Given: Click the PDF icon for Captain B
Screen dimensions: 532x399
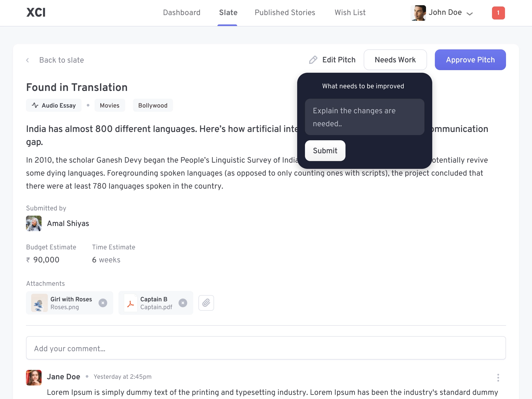Looking at the screenshot, I should coord(130,303).
